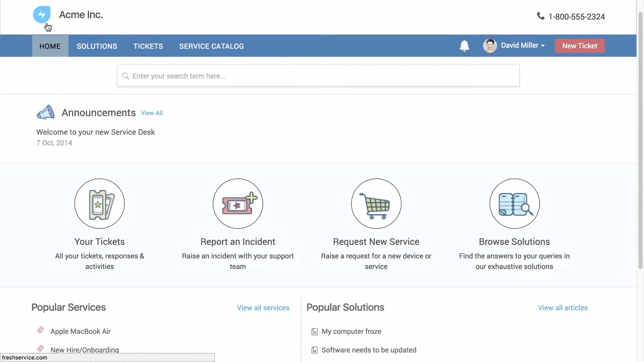Click the phone icon next to 1-800-555-2324
Screen dimensions: 644x362
pyautogui.click(x=541, y=16)
